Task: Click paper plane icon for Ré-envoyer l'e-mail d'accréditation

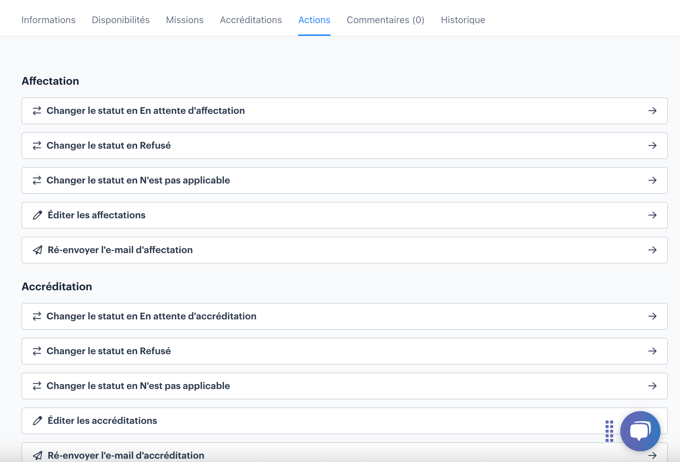Action: [x=37, y=455]
